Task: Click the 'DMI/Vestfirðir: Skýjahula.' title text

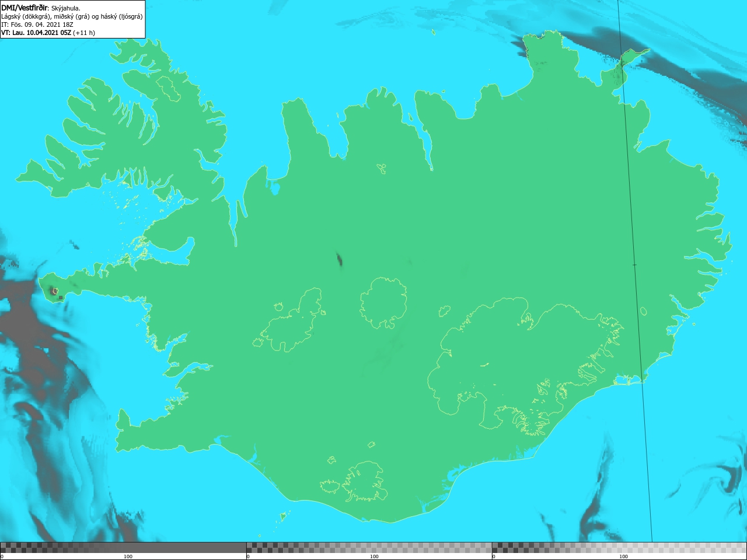Action: [41, 8]
